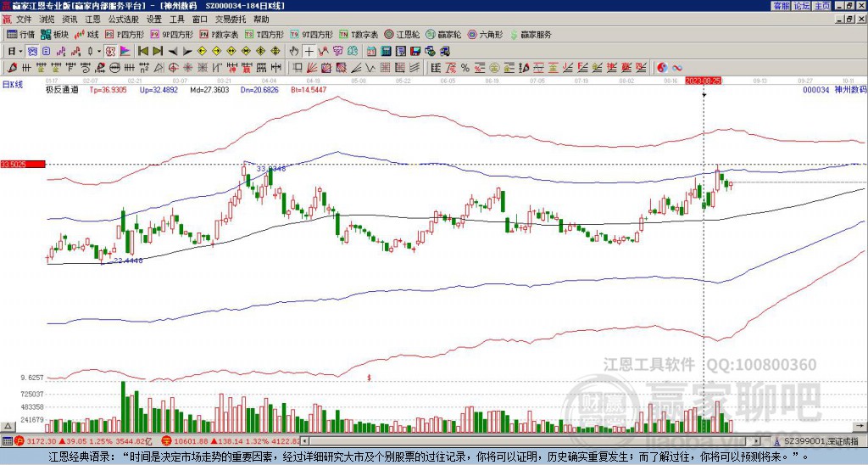Click the red 33.5025 price tag
The width and height of the screenshot is (868, 465).
point(23,164)
